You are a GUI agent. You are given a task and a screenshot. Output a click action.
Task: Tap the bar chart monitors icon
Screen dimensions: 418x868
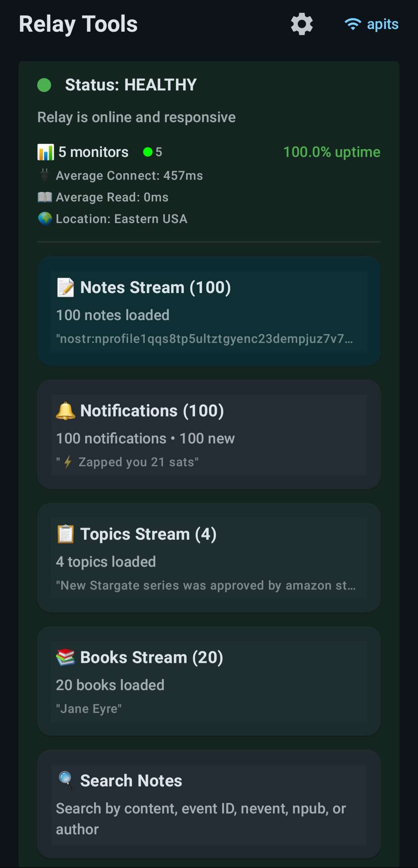(x=45, y=152)
